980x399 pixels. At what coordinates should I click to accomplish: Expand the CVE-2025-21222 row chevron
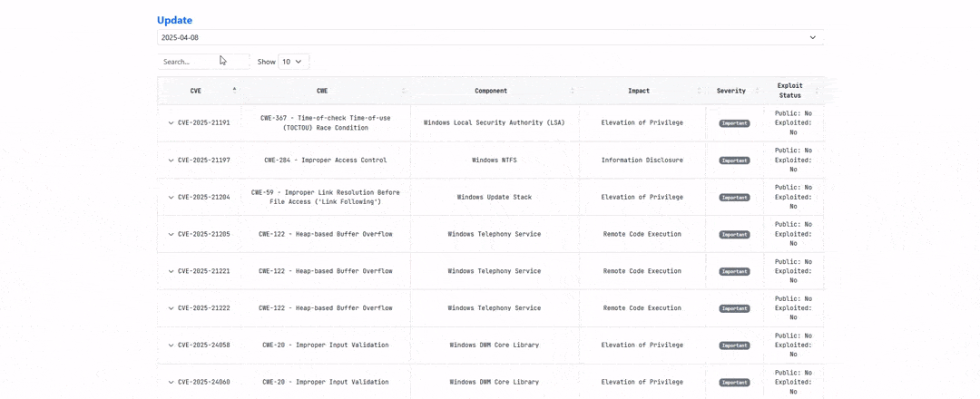pos(171,308)
